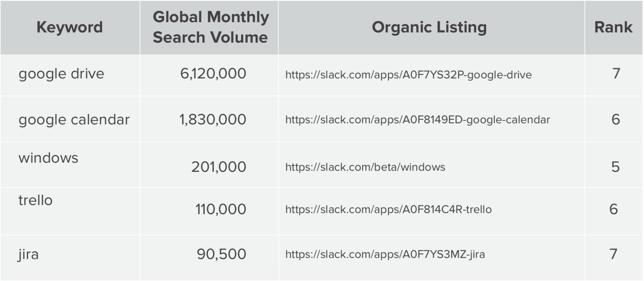The width and height of the screenshot is (644, 281).
Task: Click the Keyword column header
Action: [70, 27]
